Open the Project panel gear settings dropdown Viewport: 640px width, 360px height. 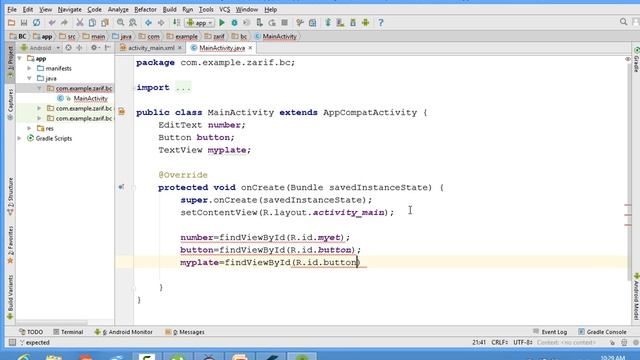coord(95,48)
